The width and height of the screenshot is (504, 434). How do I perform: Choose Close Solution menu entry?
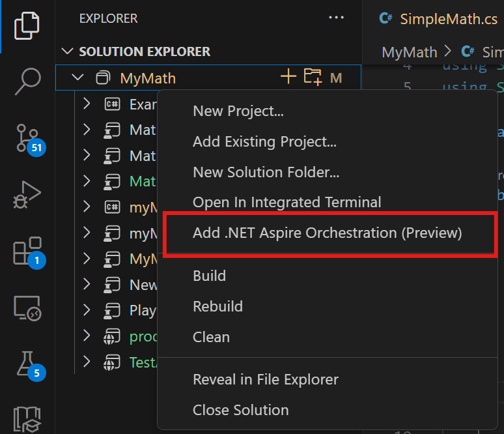328,410
